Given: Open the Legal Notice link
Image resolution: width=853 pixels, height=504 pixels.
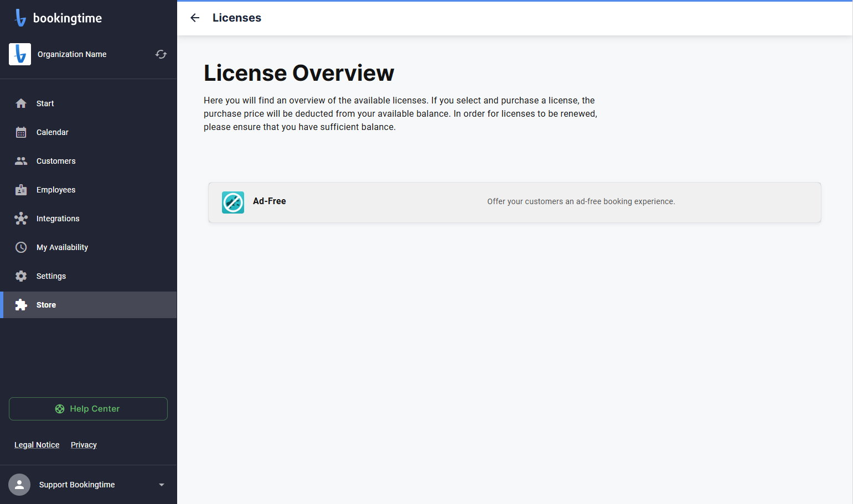Looking at the screenshot, I should pos(37,445).
